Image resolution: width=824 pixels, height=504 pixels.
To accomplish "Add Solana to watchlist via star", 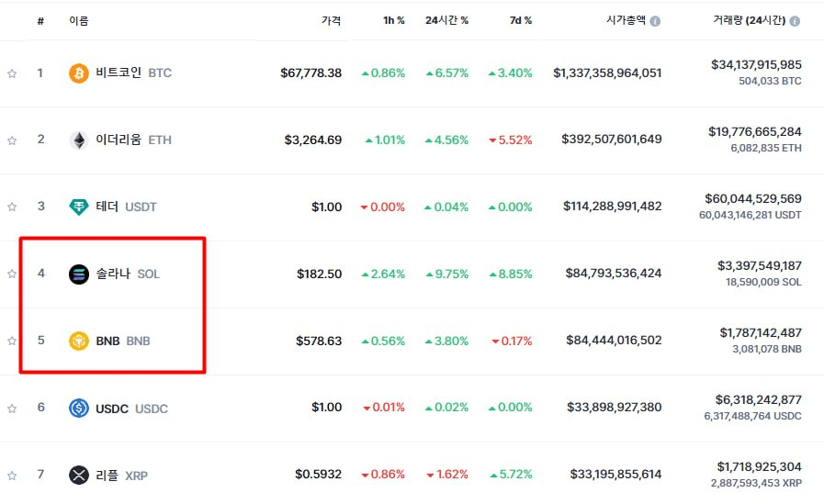I will (x=12, y=274).
